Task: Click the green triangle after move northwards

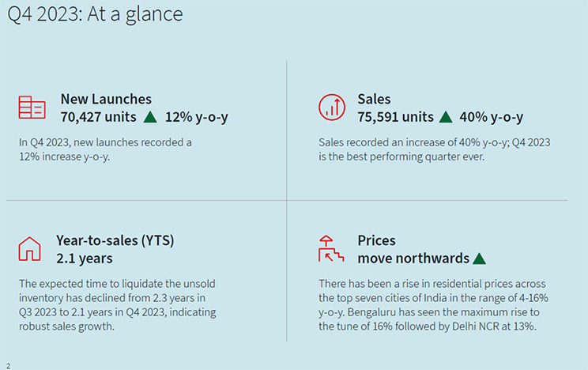Action: [479, 259]
